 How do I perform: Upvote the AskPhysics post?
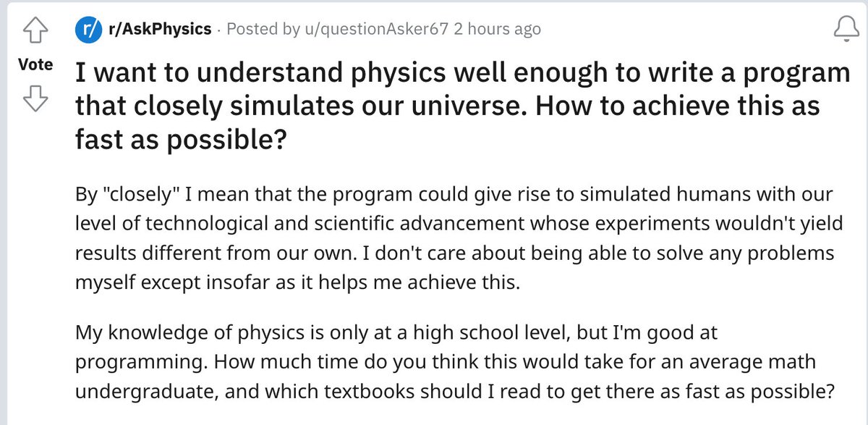click(35, 30)
